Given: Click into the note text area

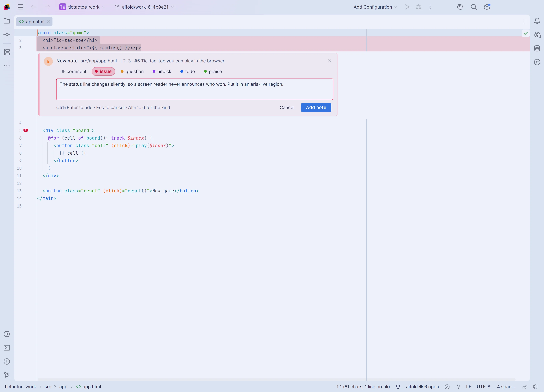Looking at the screenshot, I should [194, 89].
